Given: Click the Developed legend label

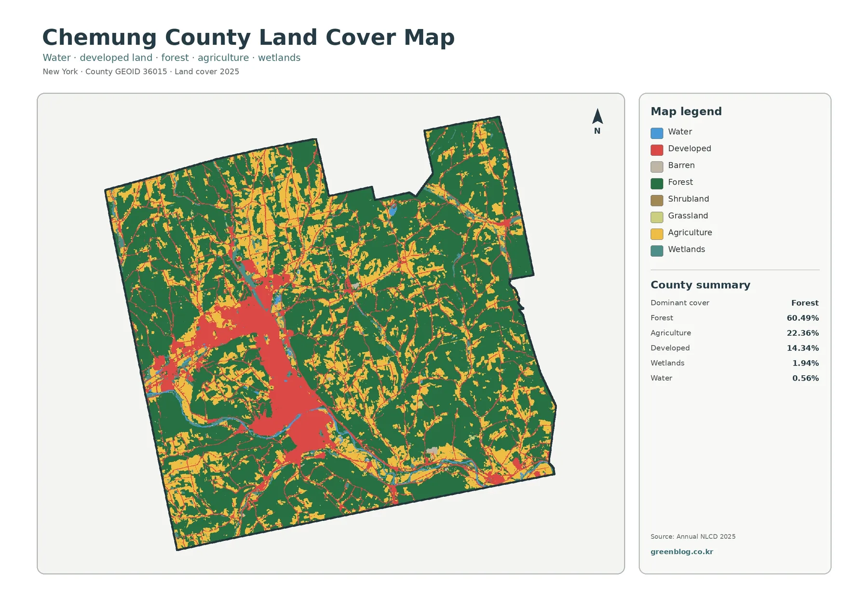Looking at the screenshot, I should coord(690,149).
